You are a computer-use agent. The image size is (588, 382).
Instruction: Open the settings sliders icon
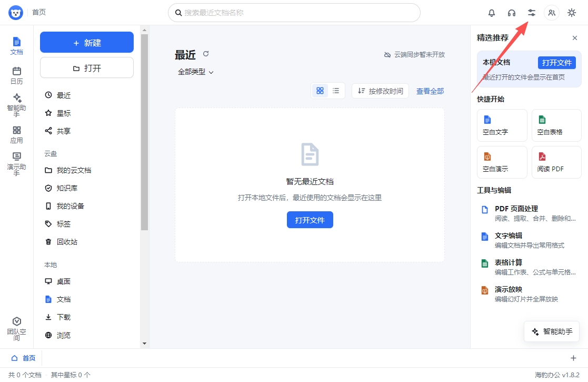[531, 13]
